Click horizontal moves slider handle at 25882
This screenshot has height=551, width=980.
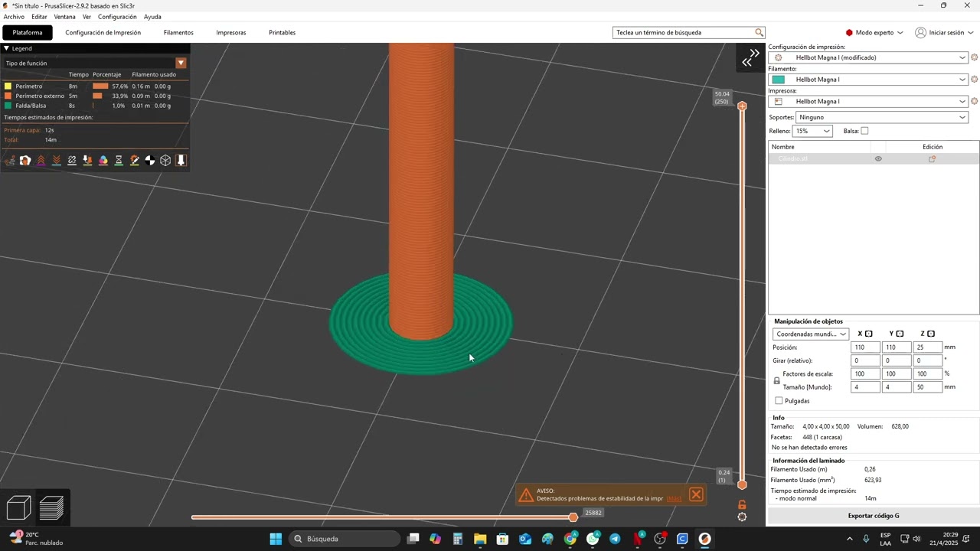[573, 517]
